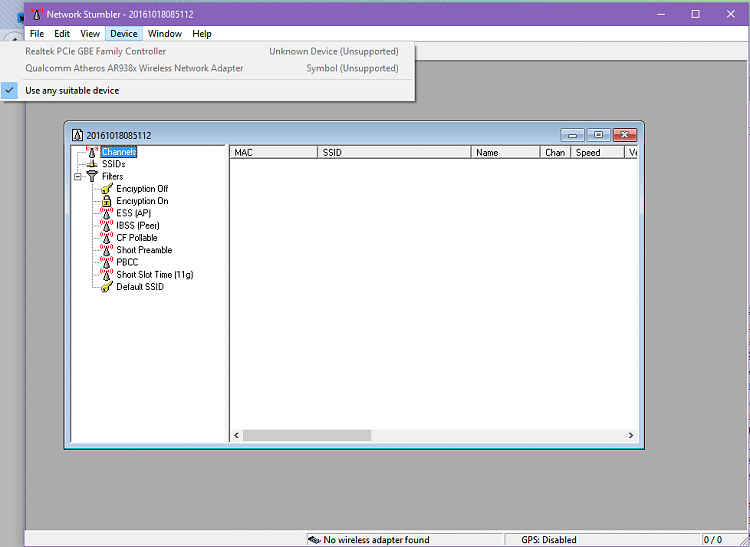This screenshot has height=547, width=750.
Task: Click the SSIDs tree icon
Action: [x=92, y=164]
